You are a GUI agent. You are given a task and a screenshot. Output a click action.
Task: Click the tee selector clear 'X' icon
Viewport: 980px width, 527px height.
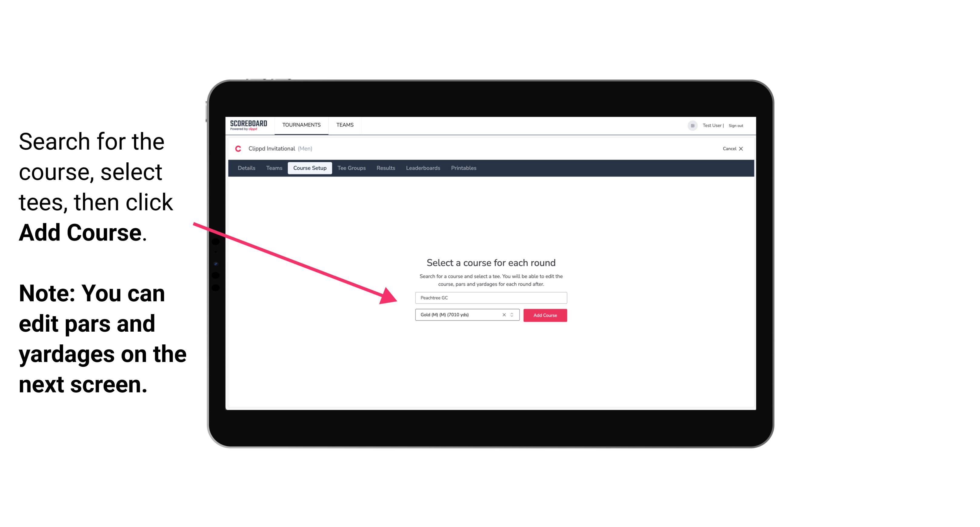(x=504, y=315)
